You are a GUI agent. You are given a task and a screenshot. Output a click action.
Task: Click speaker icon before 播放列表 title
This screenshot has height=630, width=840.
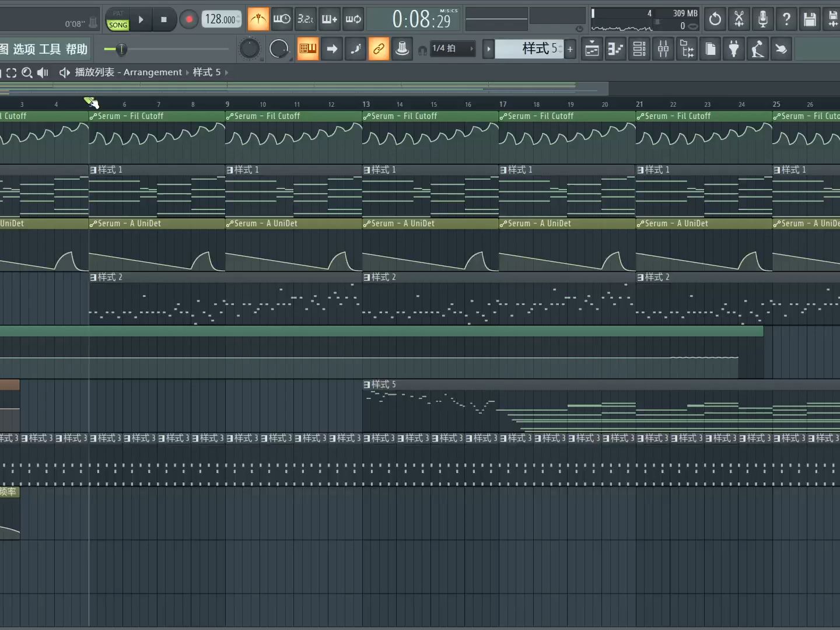coord(65,72)
